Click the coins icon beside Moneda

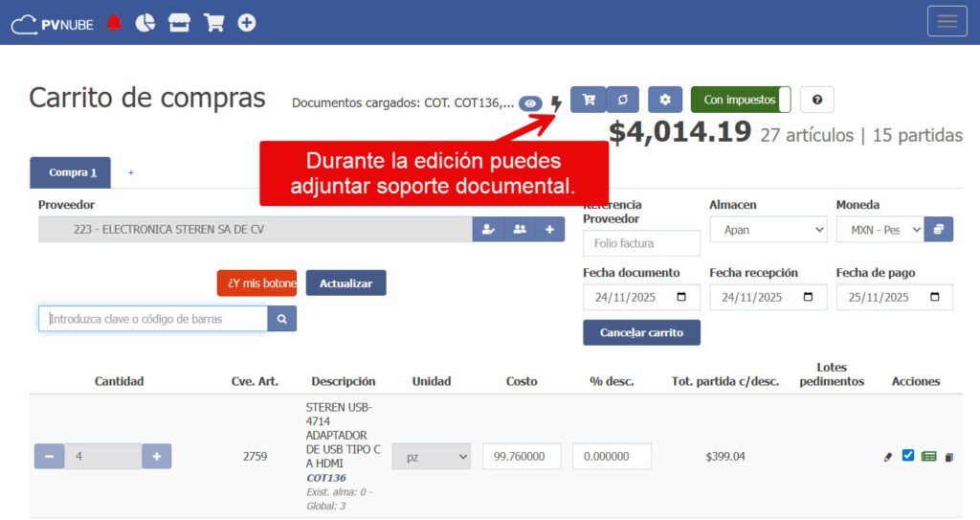point(939,230)
